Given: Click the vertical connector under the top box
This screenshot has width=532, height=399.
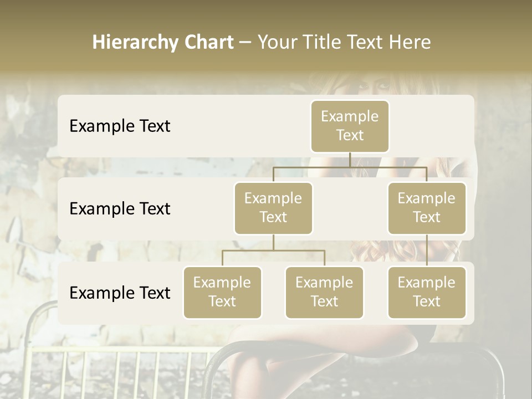Looking at the screenshot, I should tap(350, 160).
